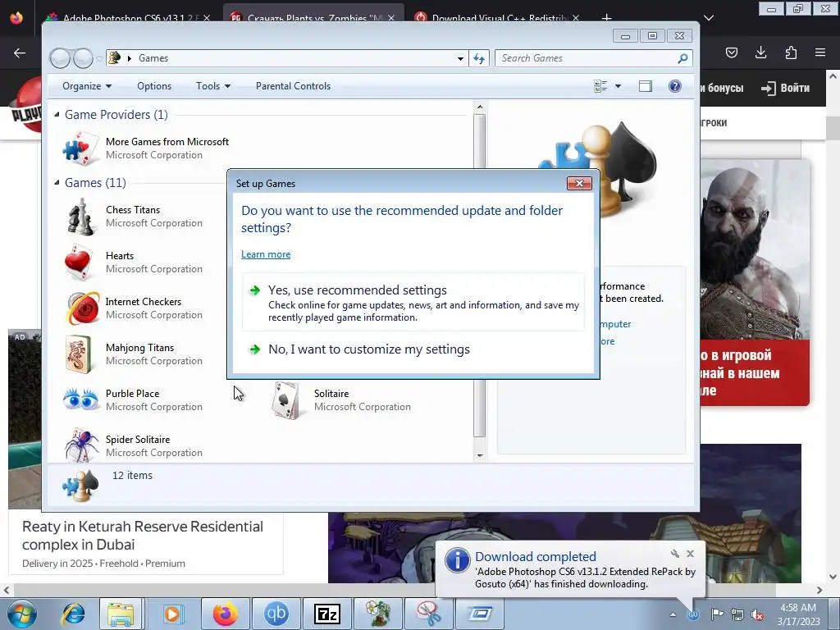Expand the address bar history dropdown
Image resolution: width=840 pixels, height=630 pixels.
[x=460, y=58]
